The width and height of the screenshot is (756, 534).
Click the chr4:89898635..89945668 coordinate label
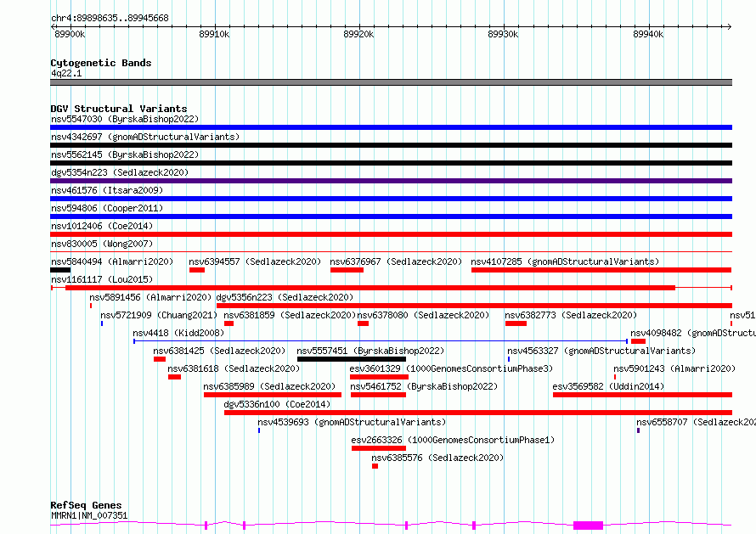tap(110, 19)
